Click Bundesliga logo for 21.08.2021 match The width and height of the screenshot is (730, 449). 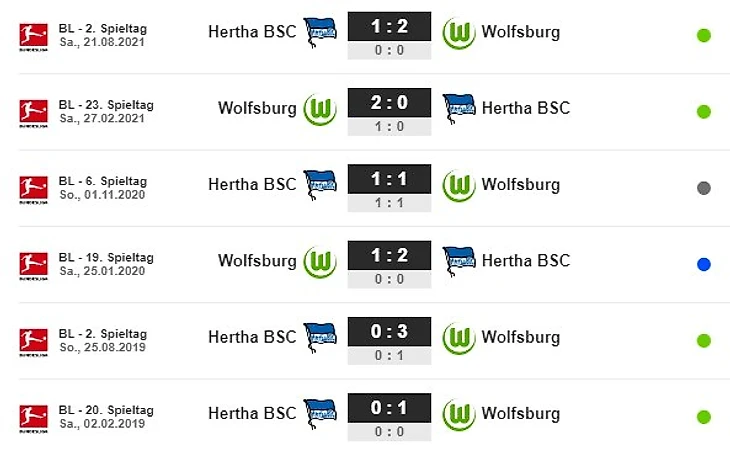click(33, 36)
